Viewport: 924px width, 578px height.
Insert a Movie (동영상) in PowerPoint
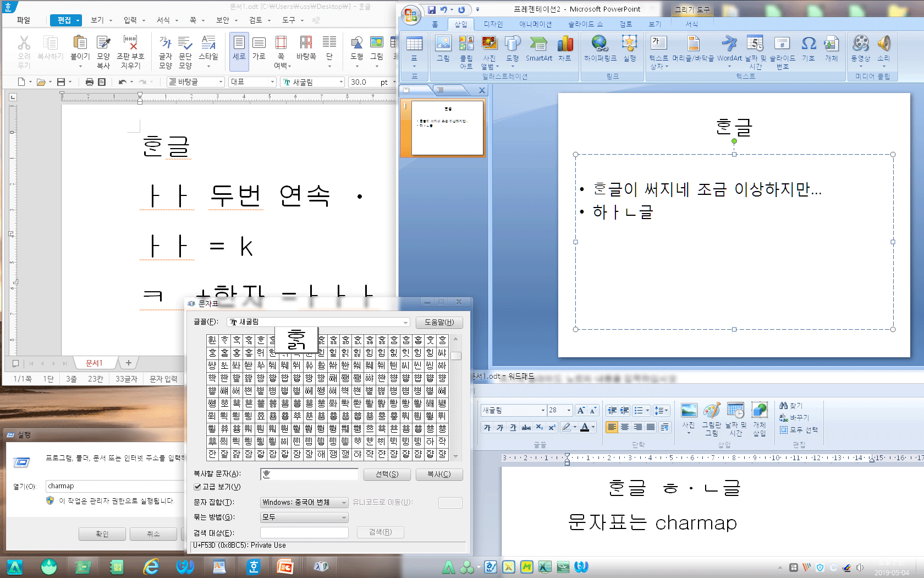tap(861, 51)
